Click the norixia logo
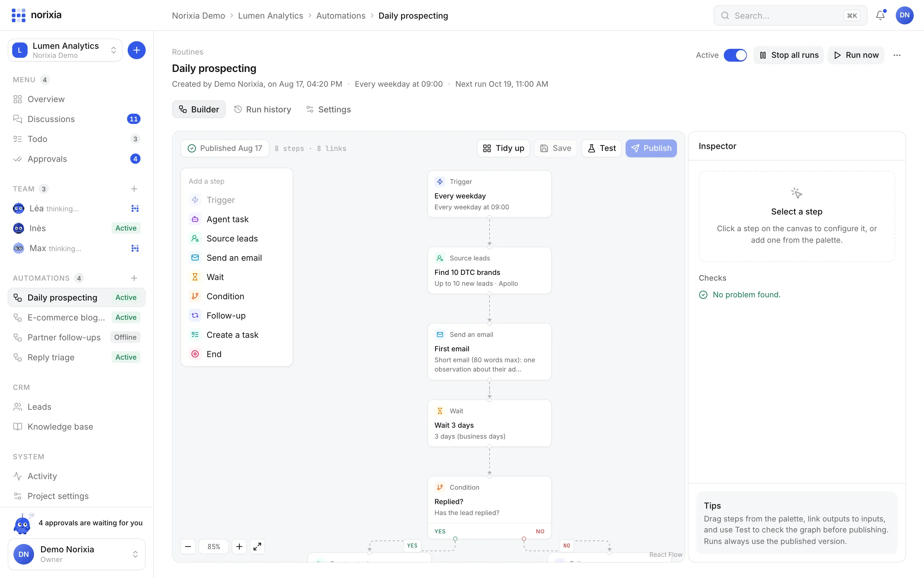 [x=37, y=15]
